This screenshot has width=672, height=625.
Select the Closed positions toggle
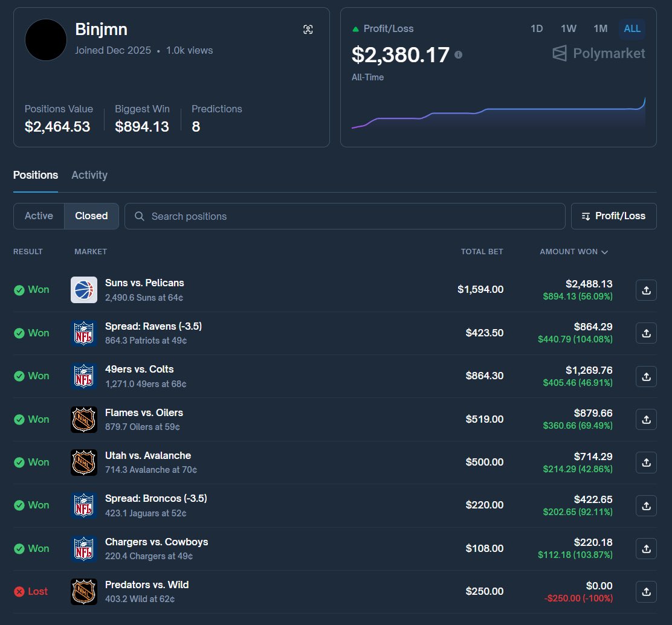tap(91, 216)
